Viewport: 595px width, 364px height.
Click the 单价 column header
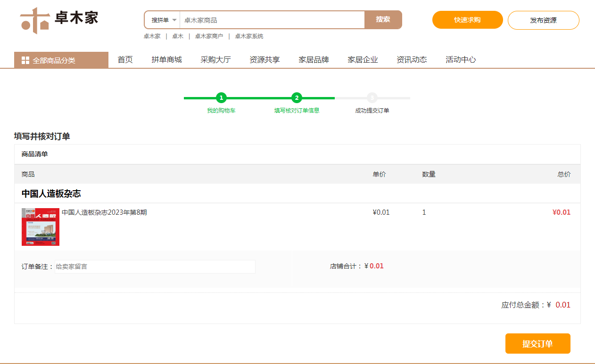coord(379,174)
